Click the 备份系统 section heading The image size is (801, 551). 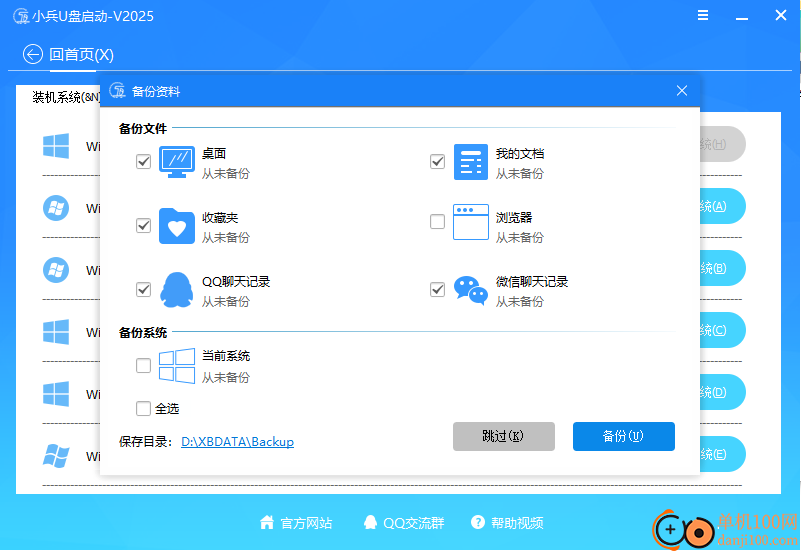tap(143, 333)
